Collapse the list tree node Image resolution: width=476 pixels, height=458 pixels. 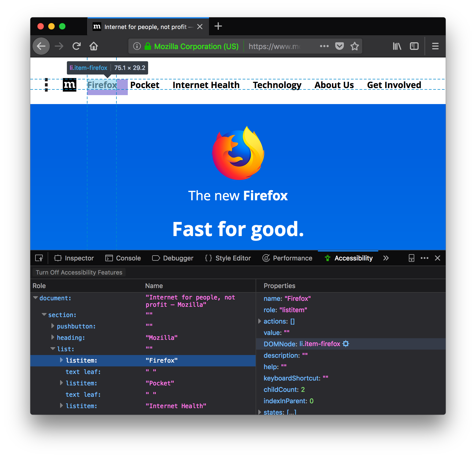tap(53, 349)
